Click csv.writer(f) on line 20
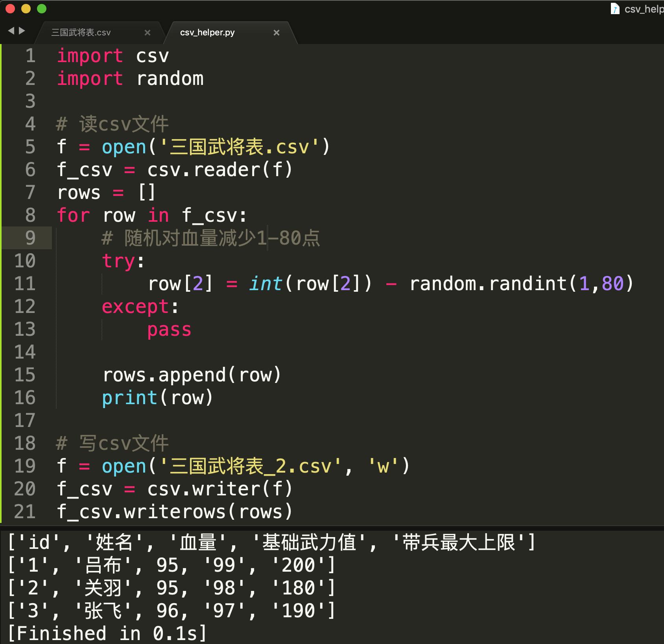 pos(219,489)
